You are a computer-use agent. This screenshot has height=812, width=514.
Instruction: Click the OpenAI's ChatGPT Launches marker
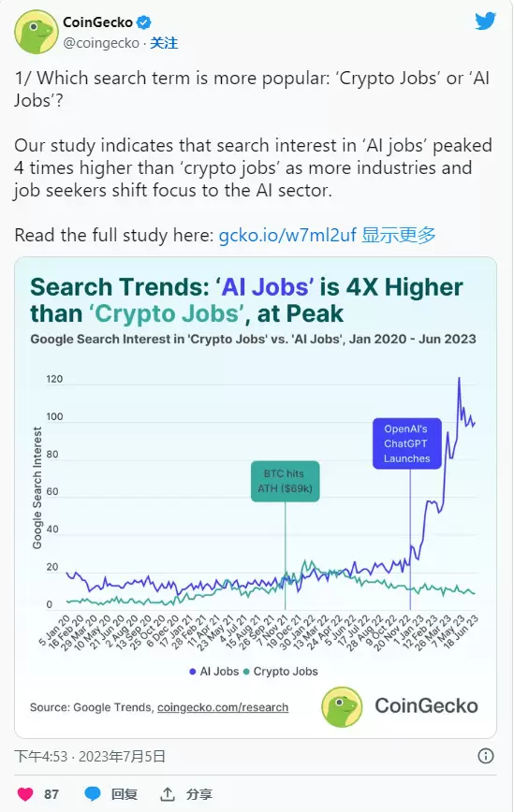[x=406, y=443]
